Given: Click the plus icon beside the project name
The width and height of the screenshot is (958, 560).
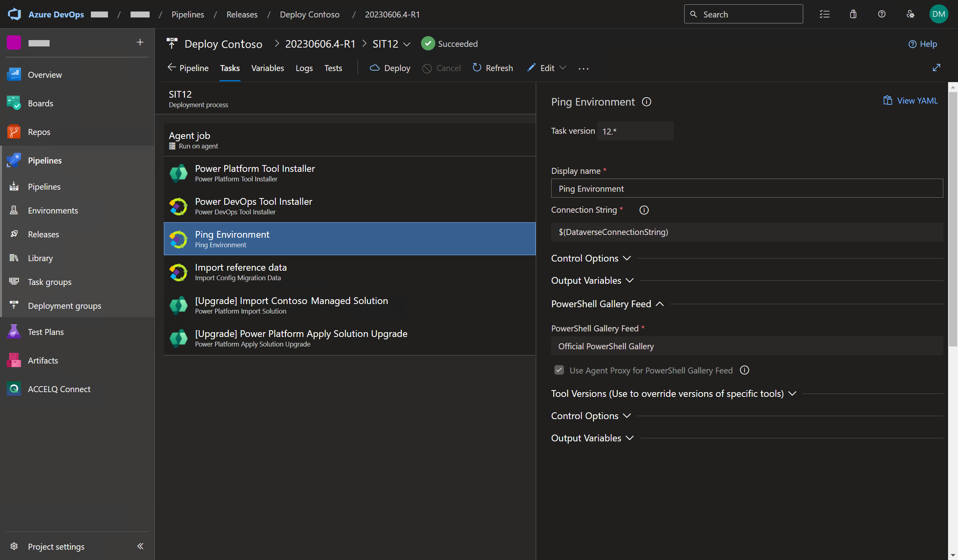Looking at the screenshot, I should point(140,42).
